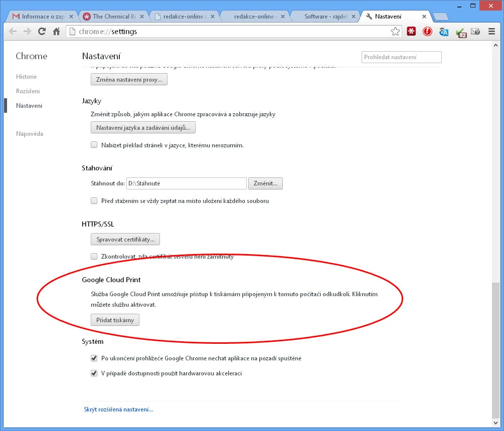
Task: Switch to the Gmail Informace o zap tab
Action: pyautogui.click(x=42, y=17)
